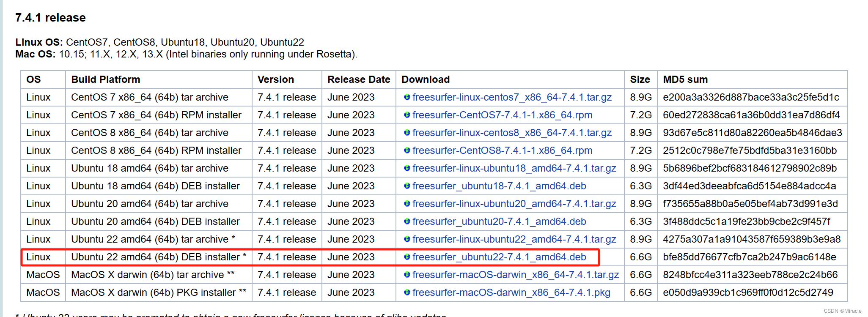Download the highlighted freesurfer_ubuntu22-7.4.1_amd64.deb installer
Viewport: 868px width, 317px height.
pos(499,257)
